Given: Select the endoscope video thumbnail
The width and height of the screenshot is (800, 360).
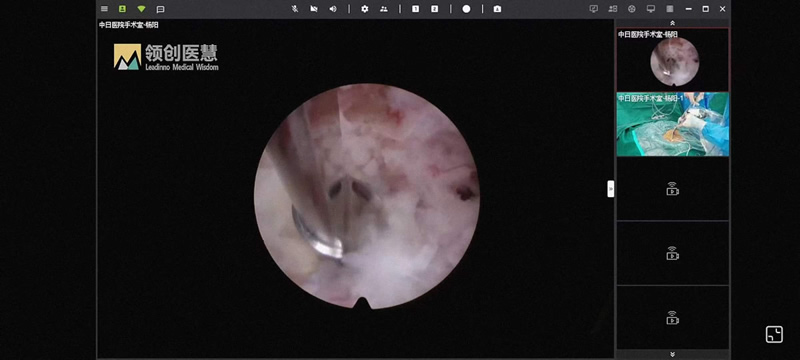Looking at the screenshot, I should [x=673, y=60].
